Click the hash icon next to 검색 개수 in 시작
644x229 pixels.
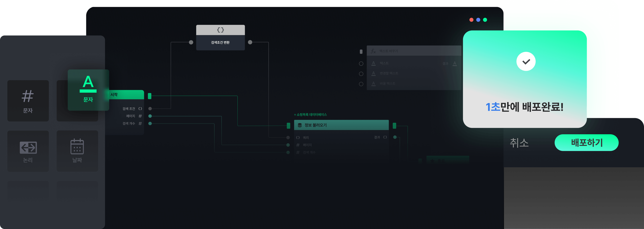[x=140, y=124]
